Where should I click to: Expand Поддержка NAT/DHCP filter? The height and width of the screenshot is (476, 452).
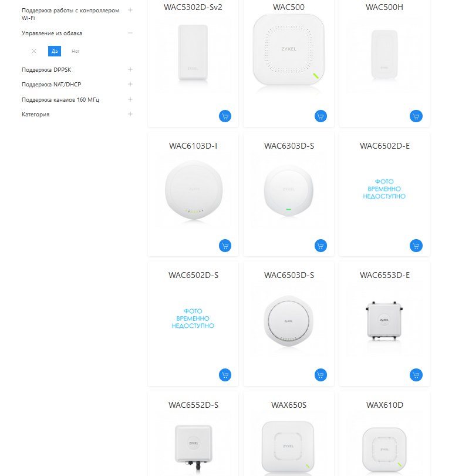[x=130, y=84]
